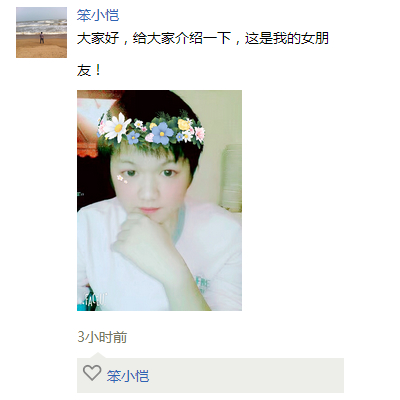Click the empty gray area of the likes bar
The width and height of the screenshot is (400, 400).
[247, 376]
